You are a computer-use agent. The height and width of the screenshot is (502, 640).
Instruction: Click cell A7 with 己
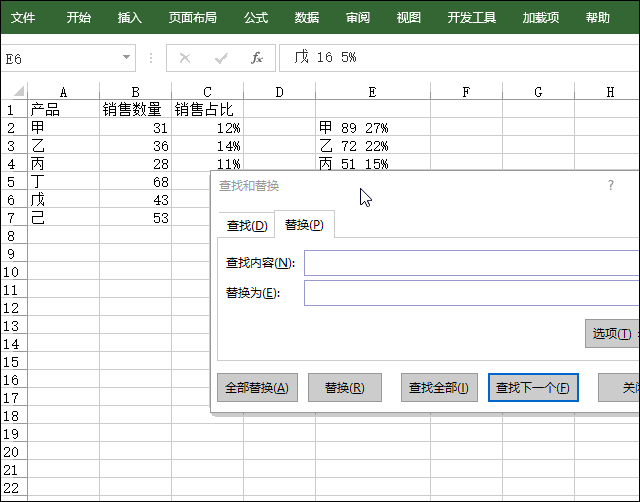click(x=63, y=218)
